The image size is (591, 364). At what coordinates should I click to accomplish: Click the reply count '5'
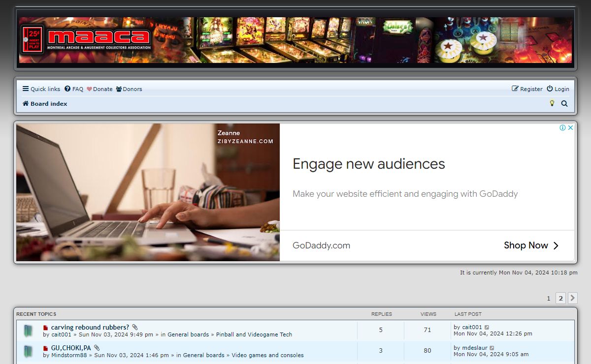381,330
